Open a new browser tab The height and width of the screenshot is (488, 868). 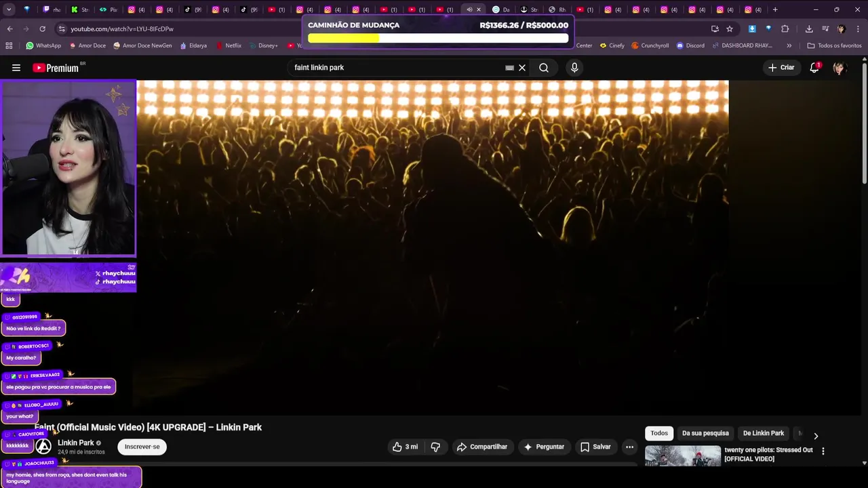tap(775, 9)
